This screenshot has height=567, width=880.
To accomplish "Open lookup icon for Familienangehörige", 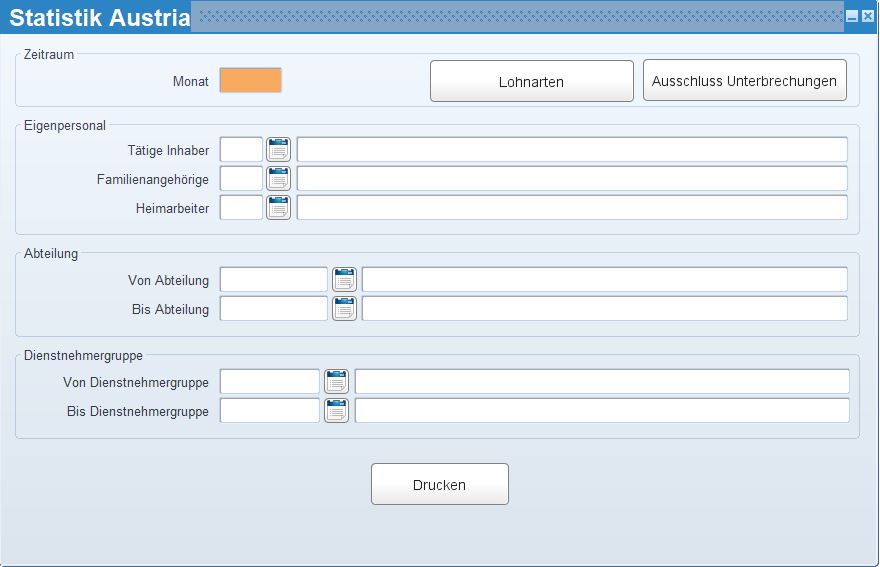I will [x=278, y=179].
